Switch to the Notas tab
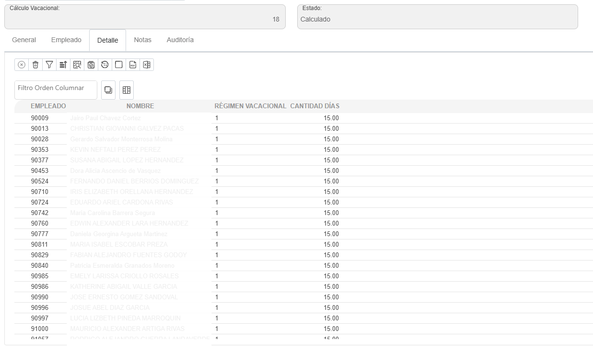The image size is (593, 364). tap(142, 40)
